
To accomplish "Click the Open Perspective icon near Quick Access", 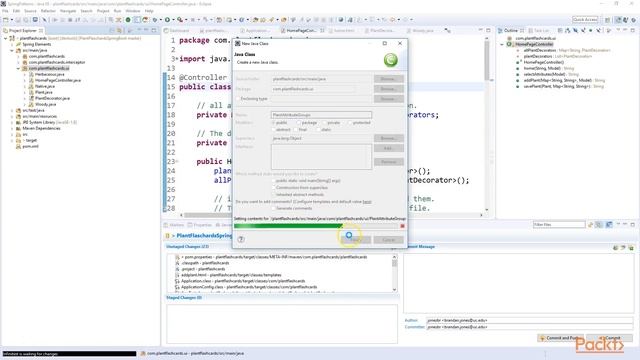I will pyautogui.click(x=608, y=20).
